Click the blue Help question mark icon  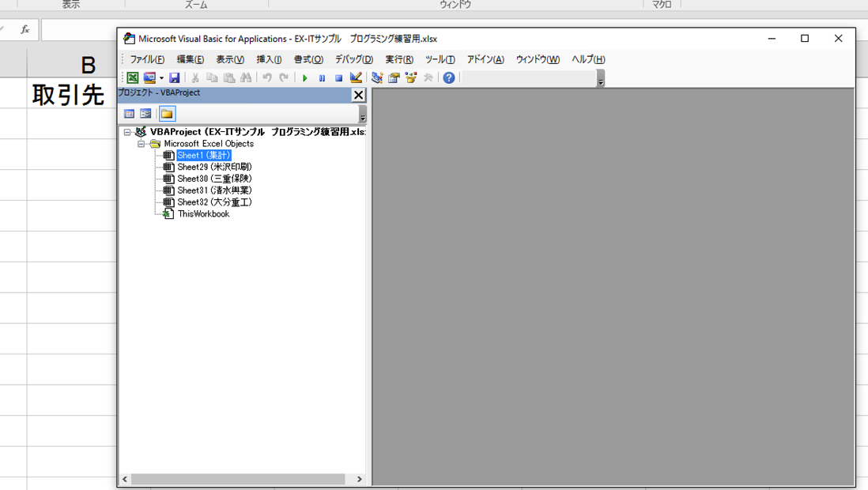coord(449,78)
